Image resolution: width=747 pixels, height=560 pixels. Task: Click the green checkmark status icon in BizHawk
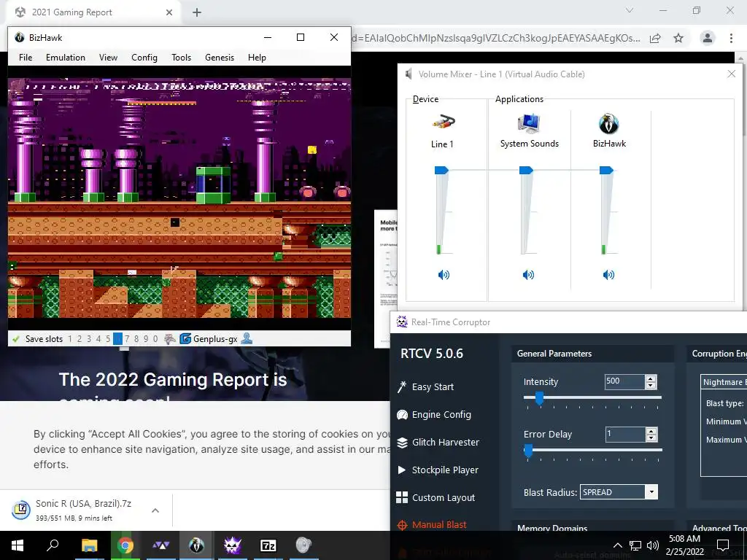pos(16,339)
